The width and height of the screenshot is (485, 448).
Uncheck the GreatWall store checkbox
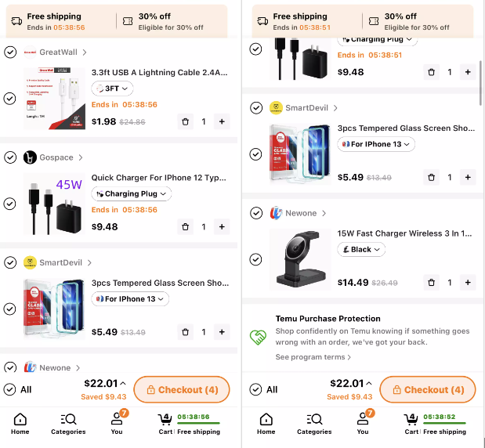[x=10, y=52]
